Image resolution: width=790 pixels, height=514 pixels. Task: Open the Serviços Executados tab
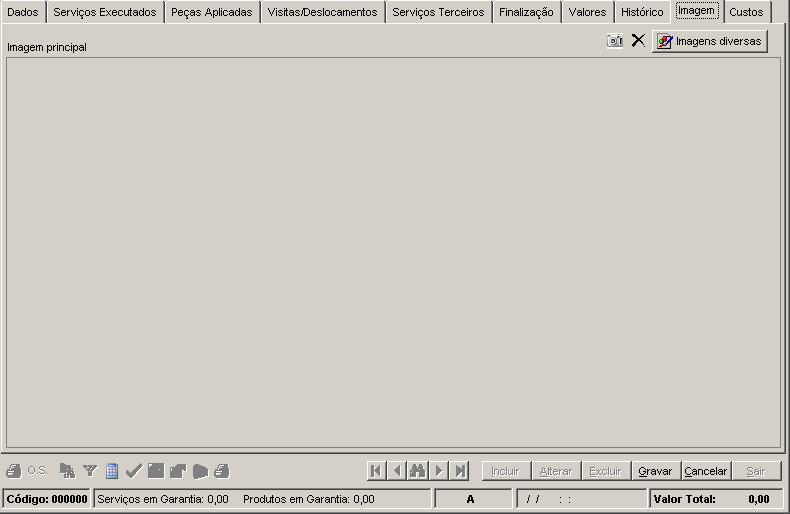coord(105,12)
